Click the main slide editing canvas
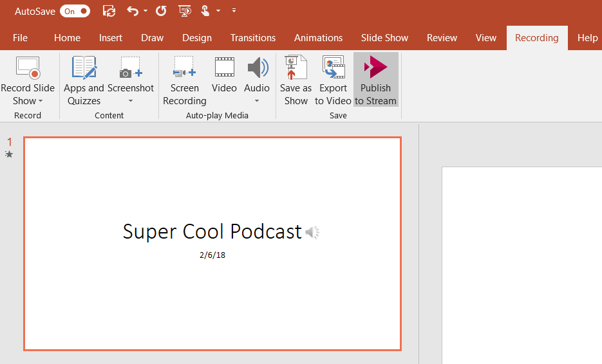This screenshot has width=602, height=364. pos(522,265)
